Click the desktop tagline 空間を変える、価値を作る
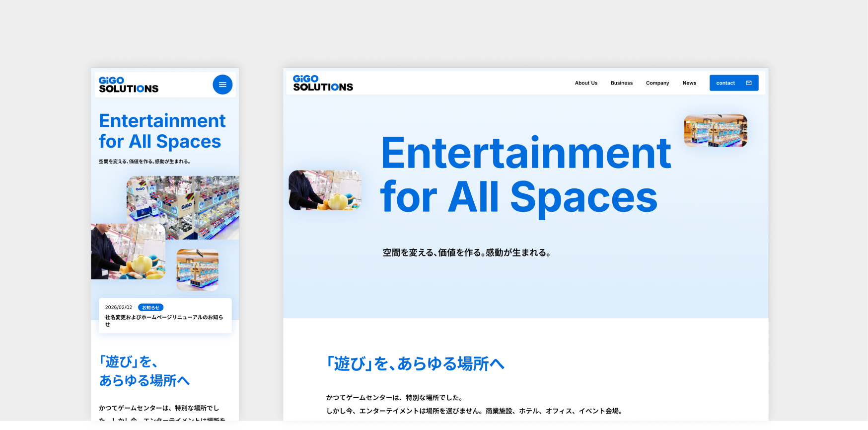The height and width of the screenshot is (430, 868). [x=467, y=253]
